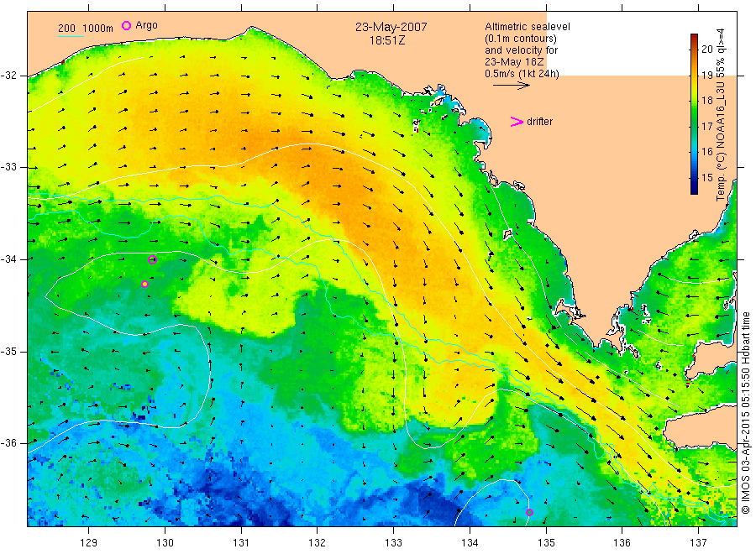Click the '200' isobath legend label
Screen dimensions: 756x554
pyautogui.click(x=66, y=29)
